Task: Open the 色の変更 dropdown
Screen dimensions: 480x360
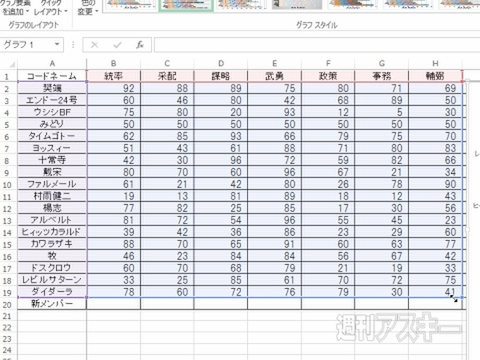Action: 88,8
